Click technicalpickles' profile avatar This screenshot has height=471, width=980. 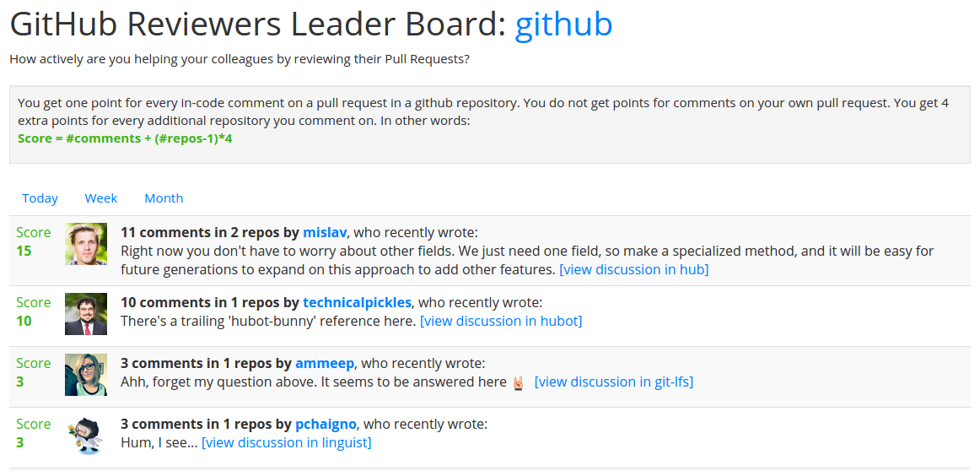coord(86,314)
